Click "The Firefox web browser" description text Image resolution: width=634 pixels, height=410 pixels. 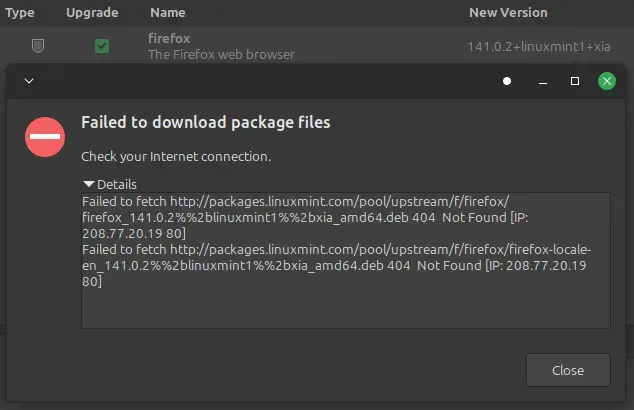(x=221, y=54)
